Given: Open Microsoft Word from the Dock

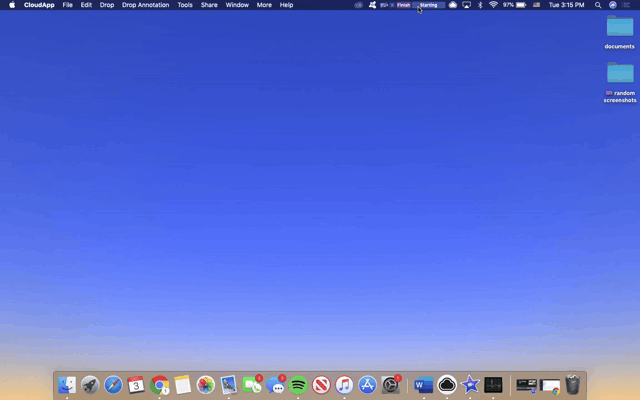Looking at the screenshot, I should pyautogui.click(x=423, y=385).
